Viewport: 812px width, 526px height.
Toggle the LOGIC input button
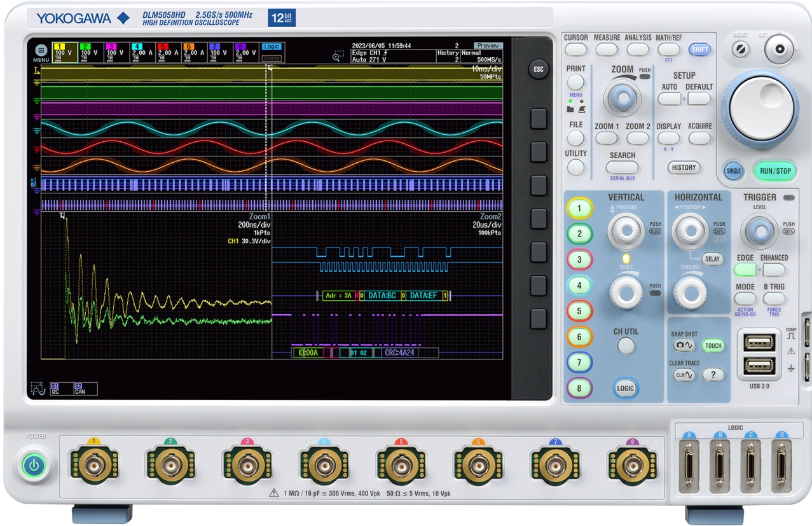tap(626, 388)
